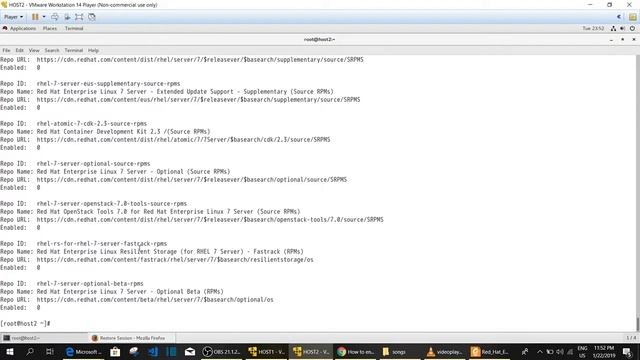The height and width of the screenshot is (360, 640).
Task: Open Red_Hat_E document in taskbar
Action: (489, 351)
